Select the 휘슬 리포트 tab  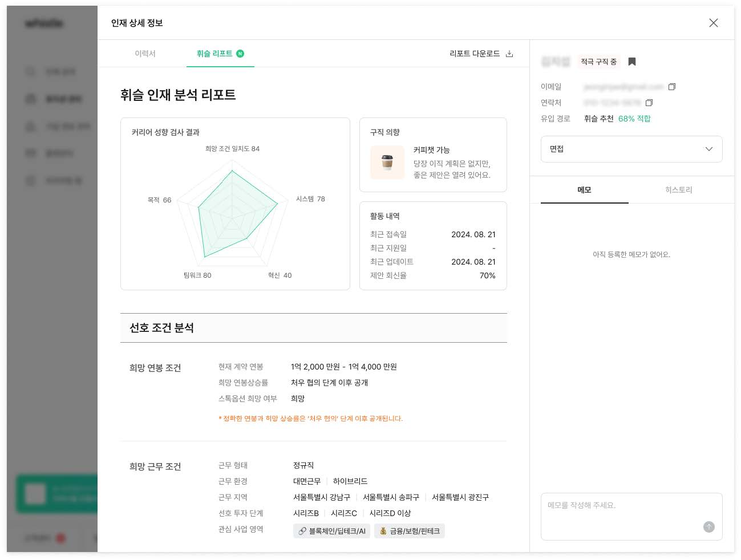214,54
